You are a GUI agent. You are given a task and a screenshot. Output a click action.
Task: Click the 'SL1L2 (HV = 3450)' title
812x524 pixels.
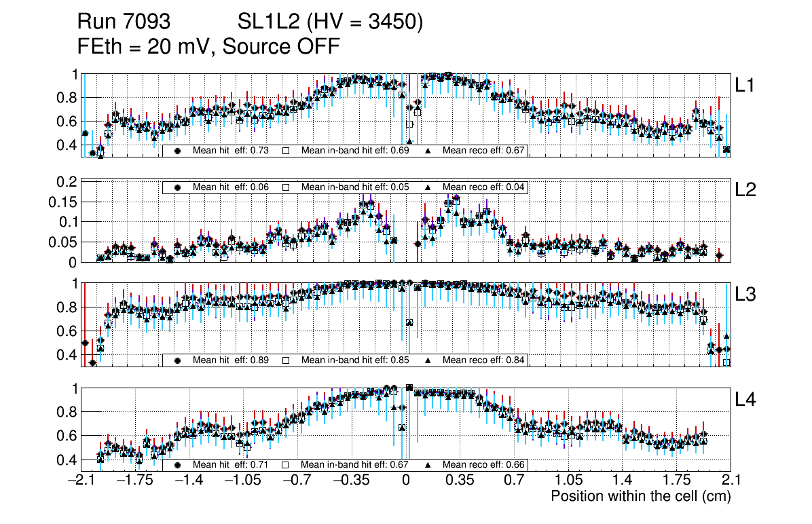(330, 22)
